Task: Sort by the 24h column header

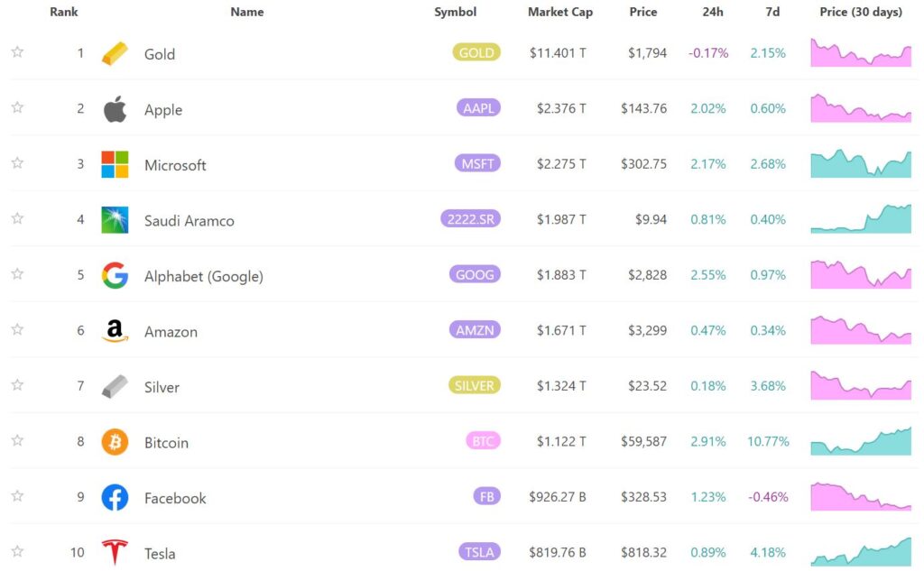Action: tap(712, 13)
